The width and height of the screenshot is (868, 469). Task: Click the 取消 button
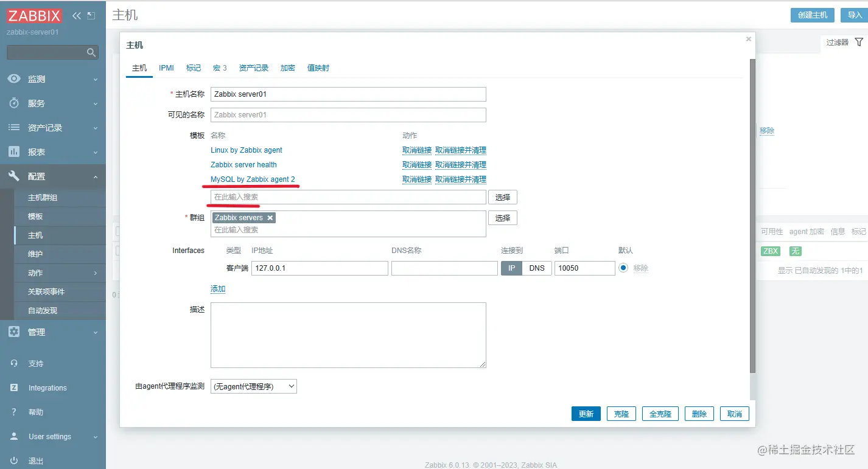[735, 414]
